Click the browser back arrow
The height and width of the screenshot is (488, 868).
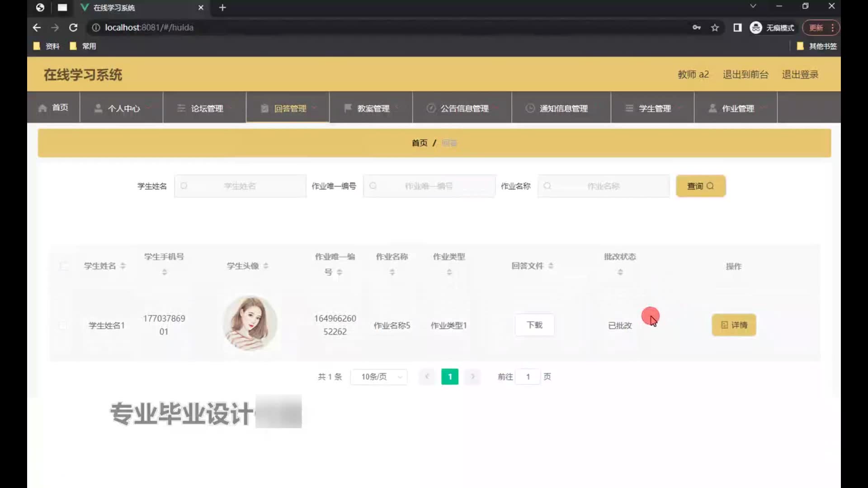[37, 28]
